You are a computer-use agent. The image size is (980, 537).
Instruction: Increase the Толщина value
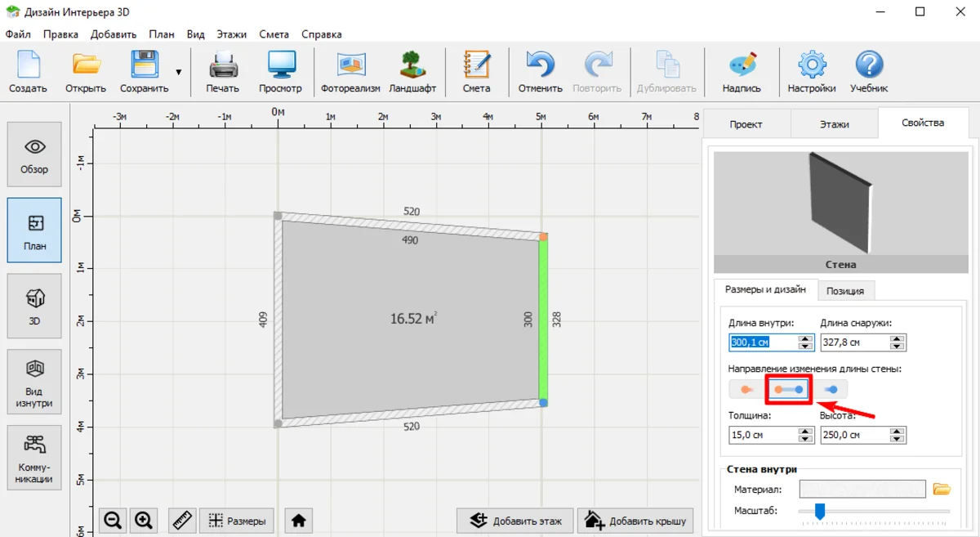[806, 431]
